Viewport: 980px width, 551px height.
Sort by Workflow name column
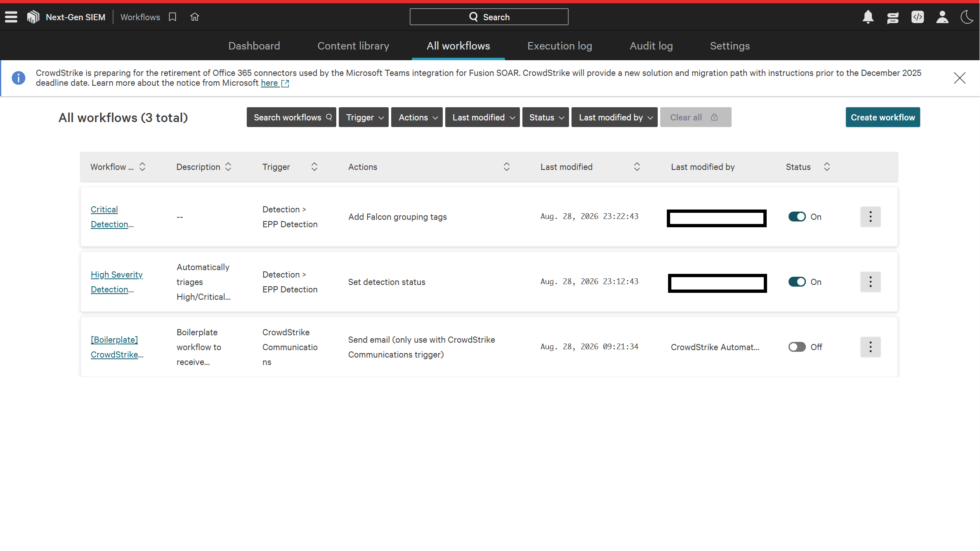click(142, 167)
